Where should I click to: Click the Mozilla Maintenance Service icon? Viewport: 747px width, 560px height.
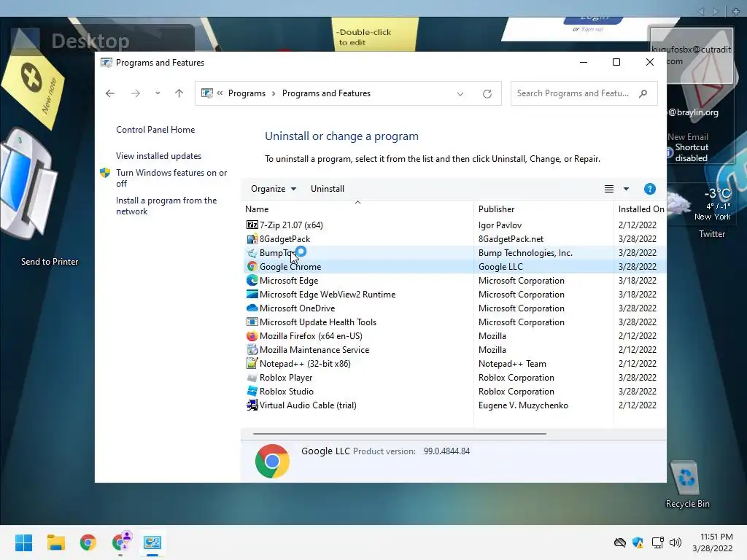point(252,349)
